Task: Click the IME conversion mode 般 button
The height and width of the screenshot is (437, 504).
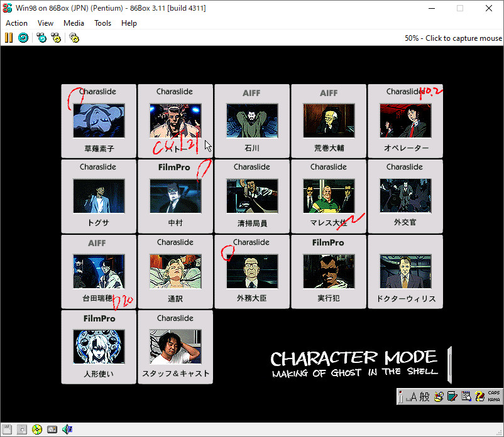Action: coord(424,397)
